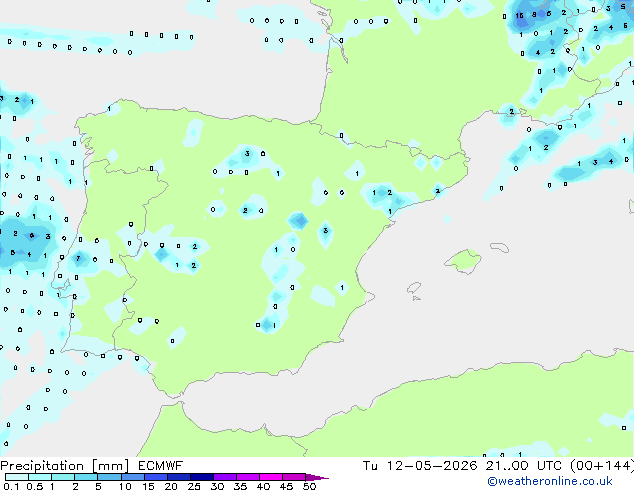Open the weatheronline.co.uk link

click(550, 481)
